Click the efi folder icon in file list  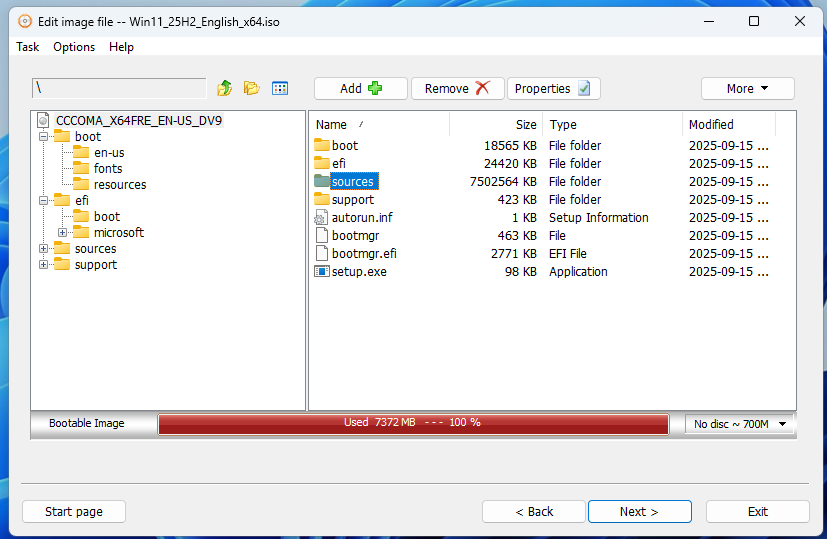(322, 163)
